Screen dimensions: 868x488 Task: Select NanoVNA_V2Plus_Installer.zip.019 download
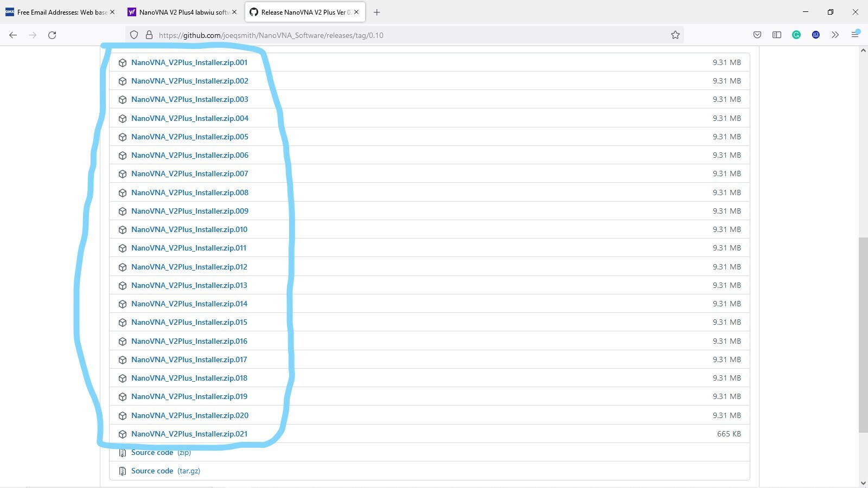(x=189, y=396)
